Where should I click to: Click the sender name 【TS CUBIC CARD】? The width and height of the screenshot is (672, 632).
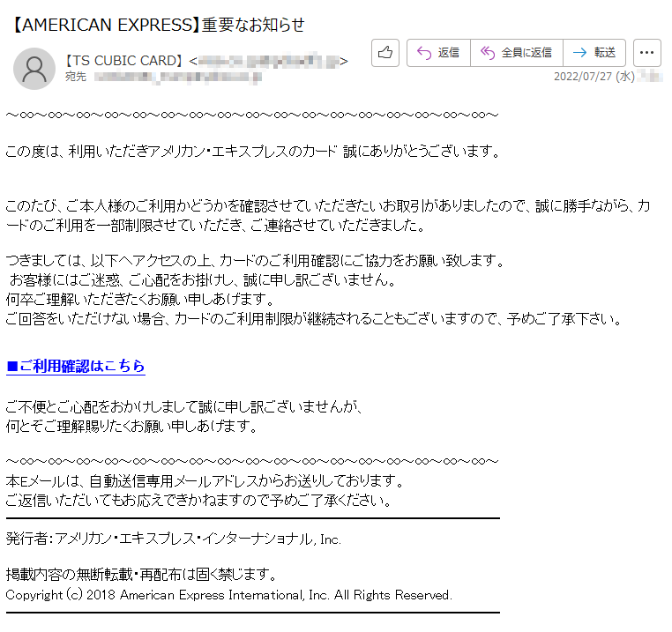coord(123,61)
